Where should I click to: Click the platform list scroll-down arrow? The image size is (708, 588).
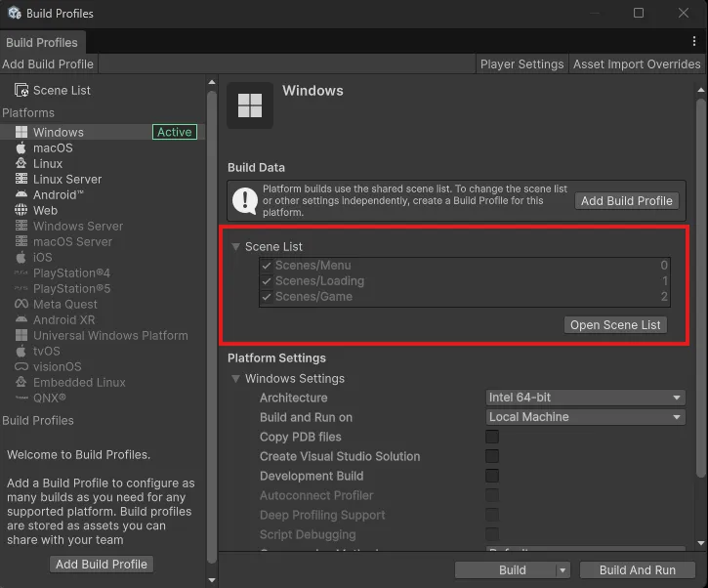coord(212,580)
